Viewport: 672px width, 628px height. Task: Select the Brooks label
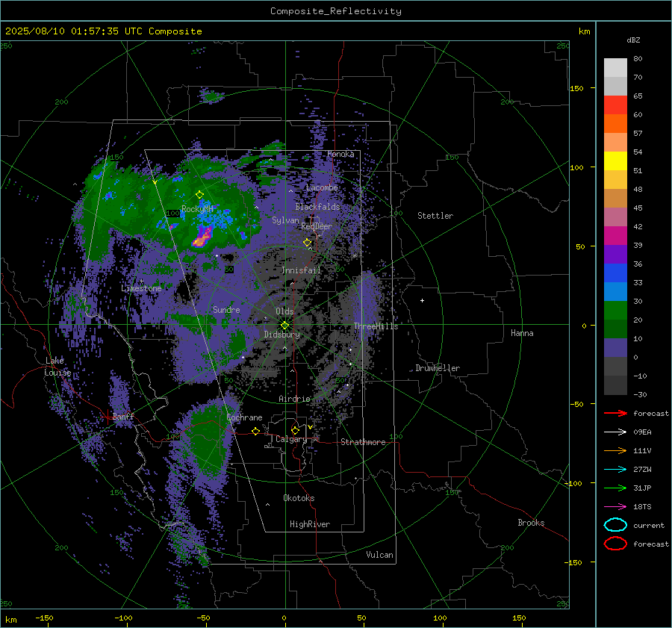click(x=531, y=523)
